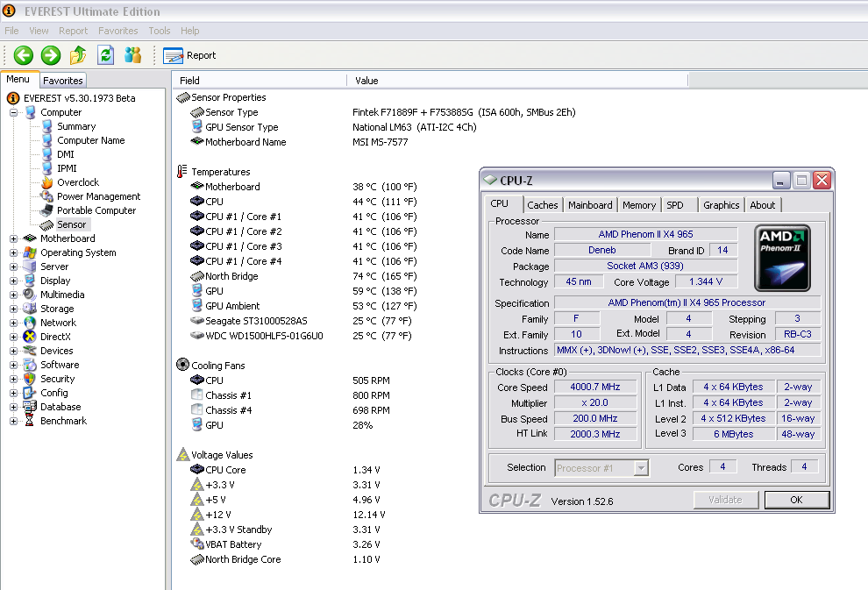Click the EVEREST v5.30.1973 Beta root icon
This screenshot has width=868, height=590.
point(13,98)
